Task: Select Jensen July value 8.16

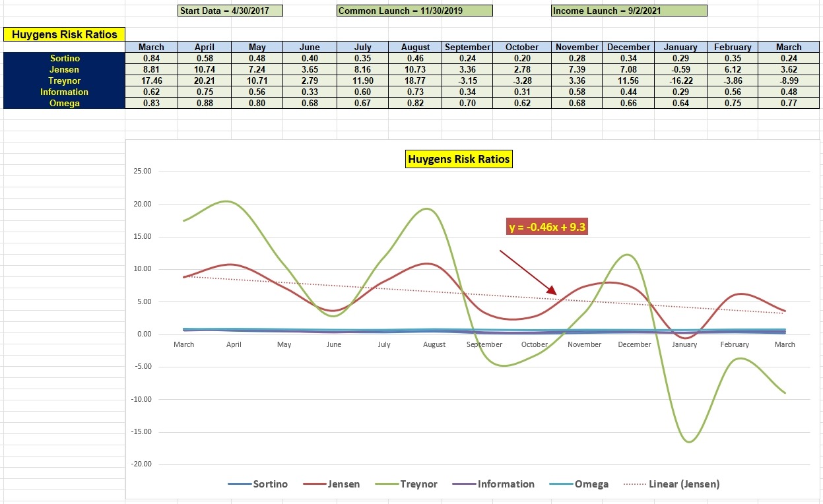Action: point(362,69)
